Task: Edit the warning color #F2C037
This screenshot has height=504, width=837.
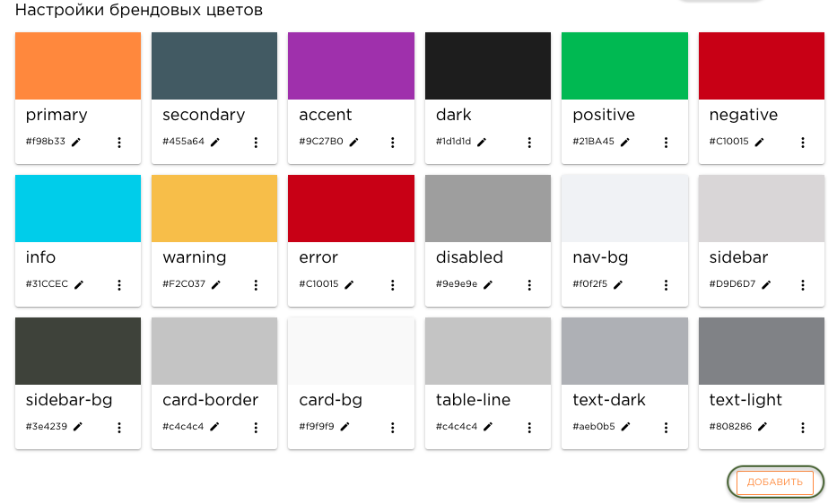Action: click(x=215, y=284)
